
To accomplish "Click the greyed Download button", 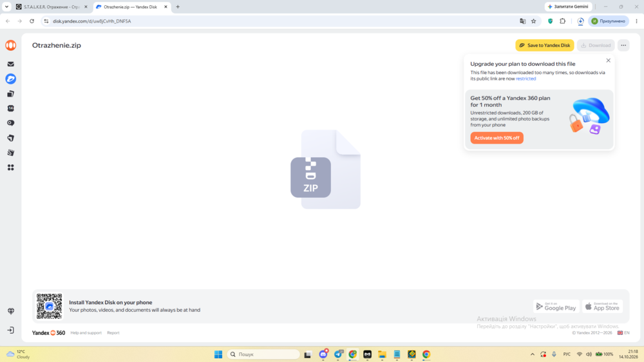I will pos(596,45).
